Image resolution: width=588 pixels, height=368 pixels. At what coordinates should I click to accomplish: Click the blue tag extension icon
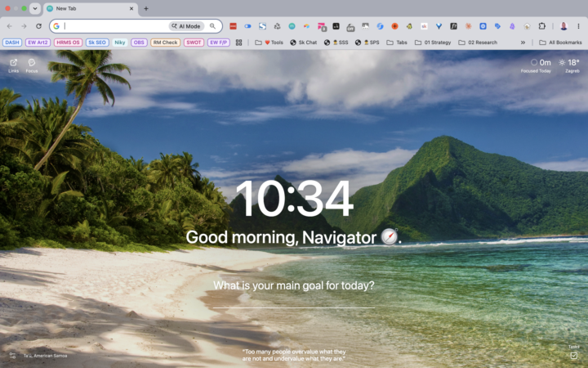point(497,26)
